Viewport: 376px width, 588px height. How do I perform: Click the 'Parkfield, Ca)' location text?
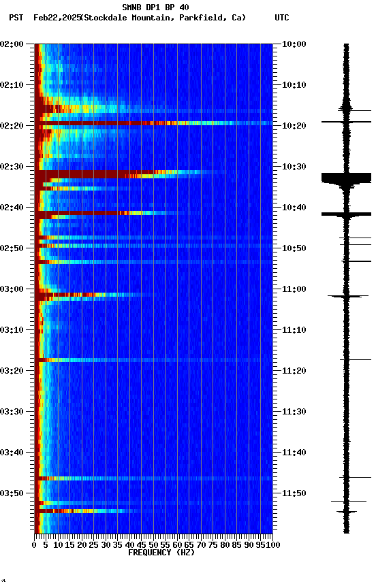[213, 18]
